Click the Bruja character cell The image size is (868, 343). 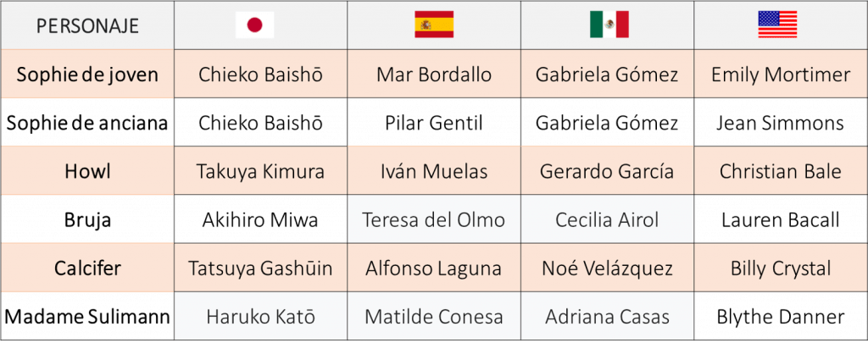click(87, 219)
